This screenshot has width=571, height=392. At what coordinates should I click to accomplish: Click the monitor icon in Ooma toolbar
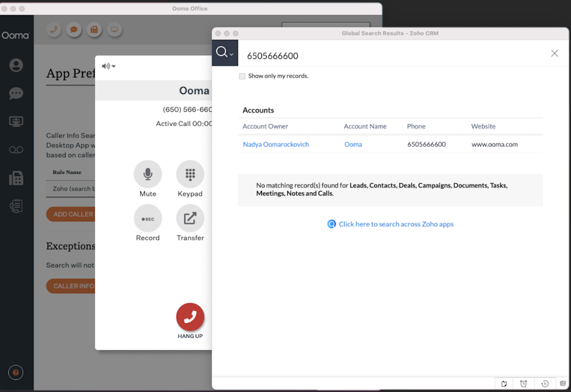click(115, 29)
